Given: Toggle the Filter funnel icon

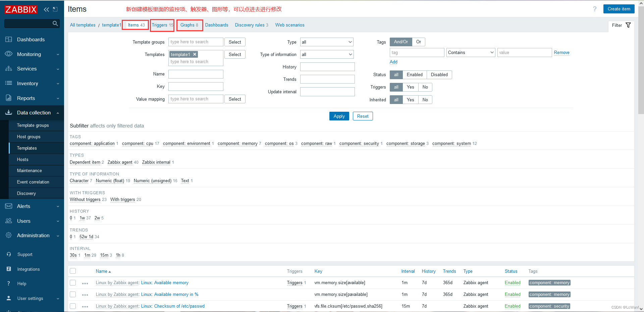Looking at the screenshot, I should coord(628,25).
